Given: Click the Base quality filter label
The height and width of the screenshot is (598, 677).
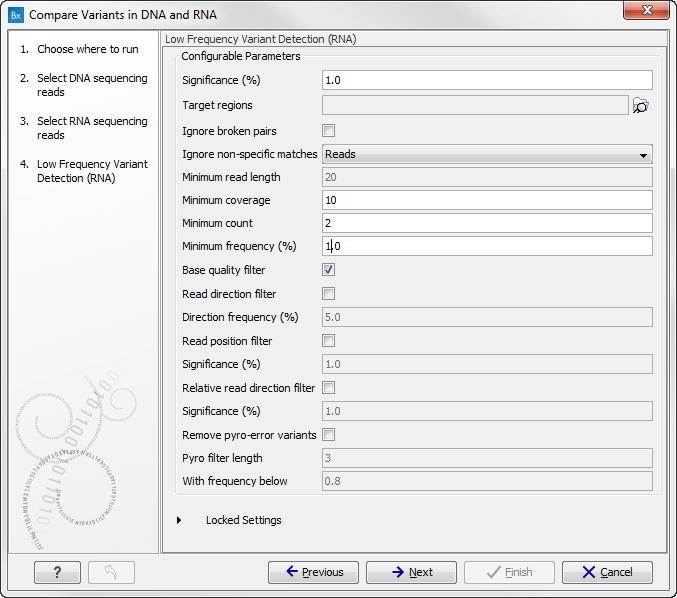Looking at the screenshot, I should point(224,270).
